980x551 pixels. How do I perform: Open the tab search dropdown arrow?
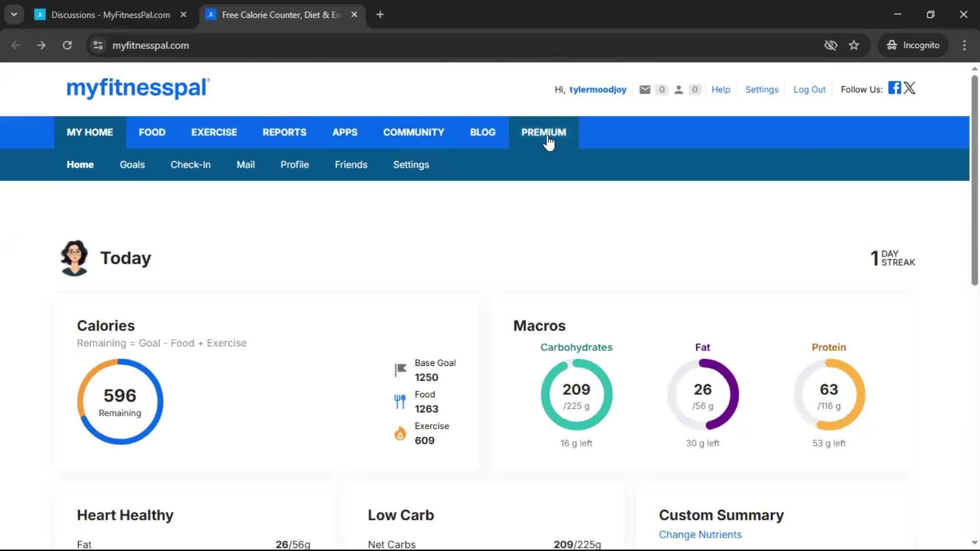pos(14,15)
